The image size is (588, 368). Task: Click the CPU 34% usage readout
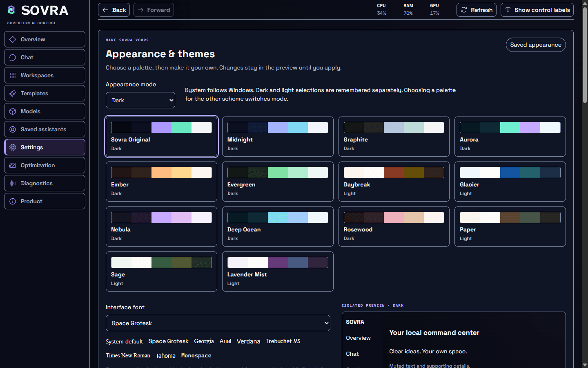[381, 9]
